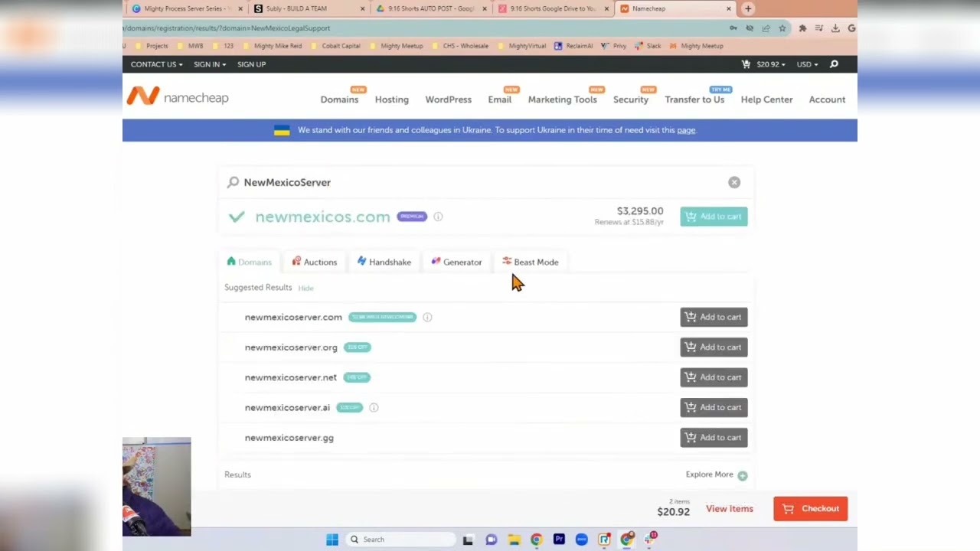
Task: Open the Marketing Tools menu
Action: (x=562, y=99)
